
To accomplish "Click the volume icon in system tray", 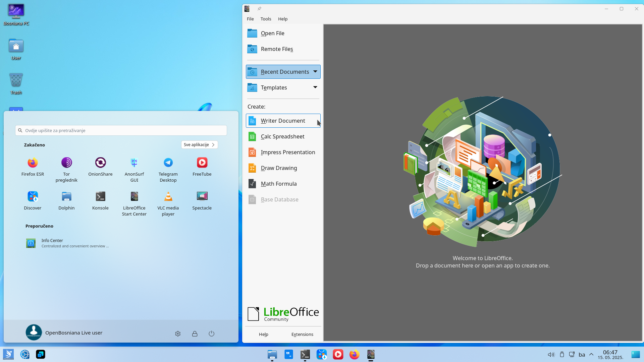I will (x=551, y=354).
